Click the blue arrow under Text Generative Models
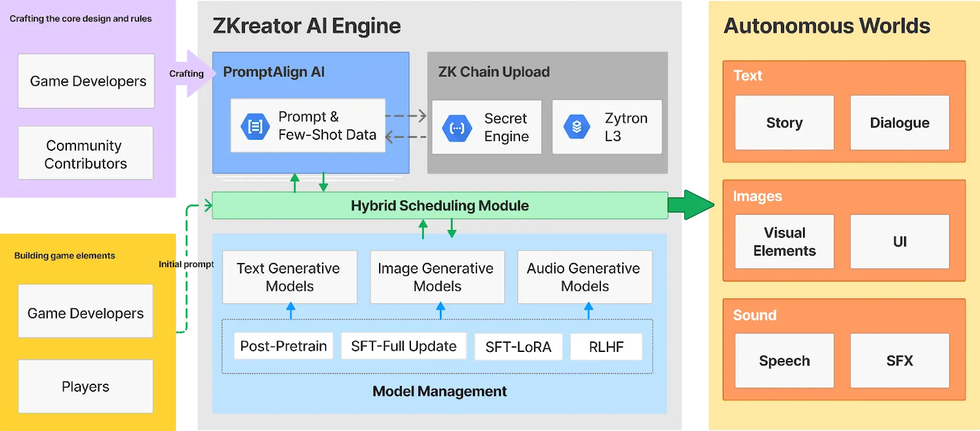This screenshot has width=980, height=431. click(290, 311)
